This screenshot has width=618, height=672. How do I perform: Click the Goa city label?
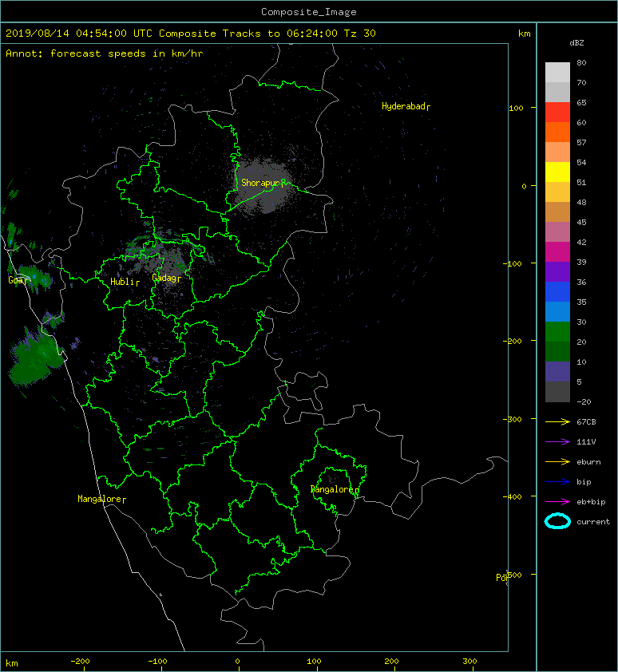click(x=18, y=280)
